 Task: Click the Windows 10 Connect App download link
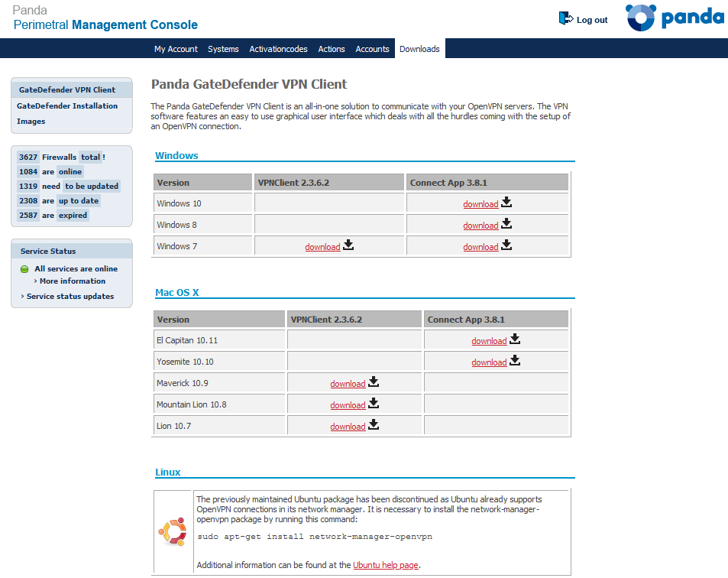pos(480,204)
